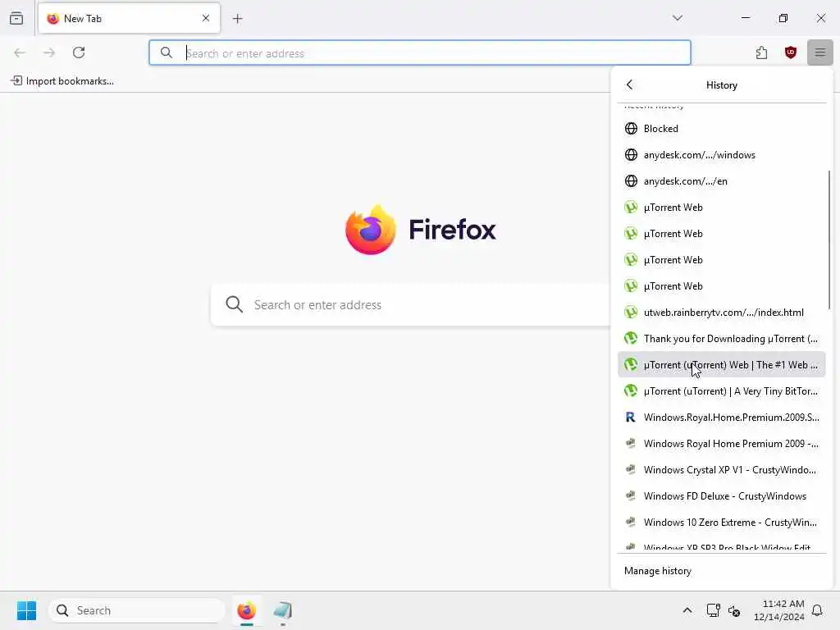
Task: Open µTorrent Web | The #1 Web entry
Action: tap(721, 365)
